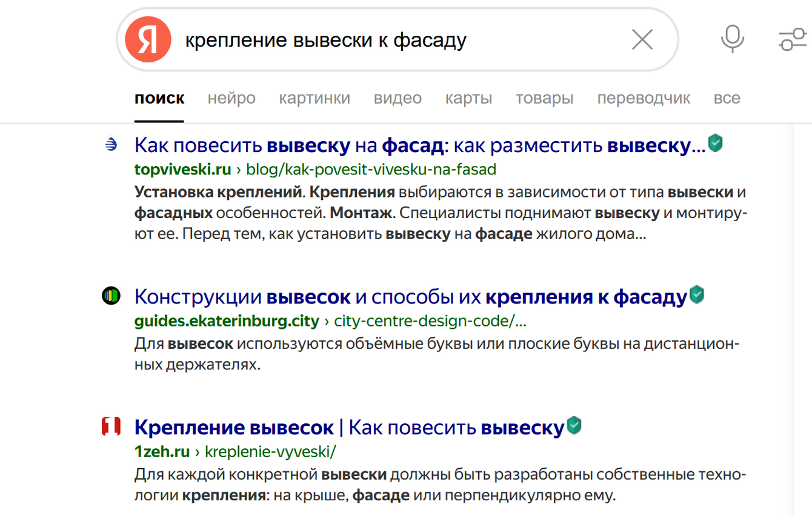Click the 1zeh.ru favicon

point(111,427)
